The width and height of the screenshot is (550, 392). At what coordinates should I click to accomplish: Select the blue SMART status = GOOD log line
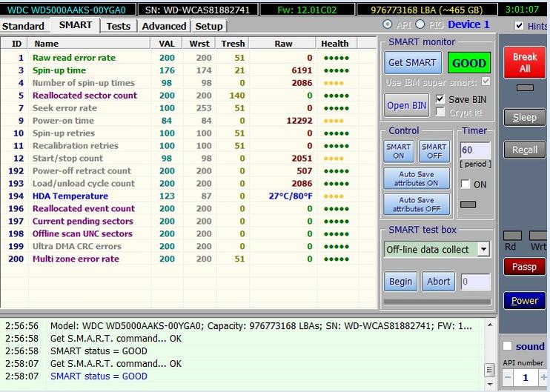tap(99, 376)
